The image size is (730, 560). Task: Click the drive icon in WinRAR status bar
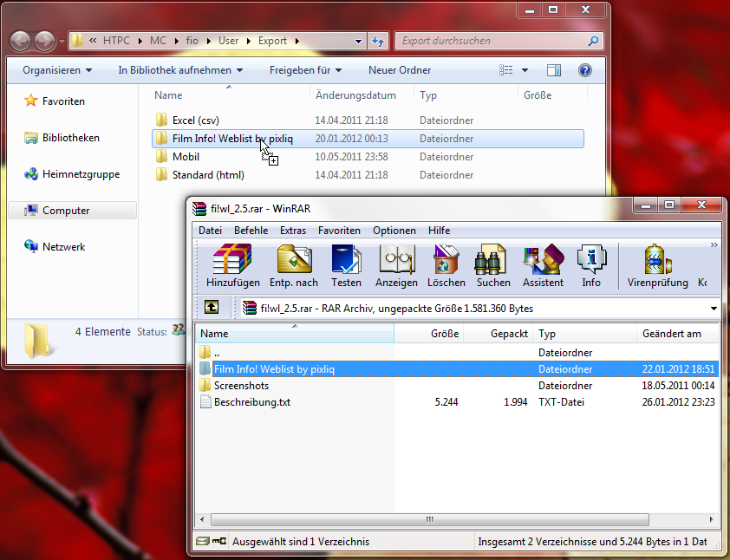(203, 541)
